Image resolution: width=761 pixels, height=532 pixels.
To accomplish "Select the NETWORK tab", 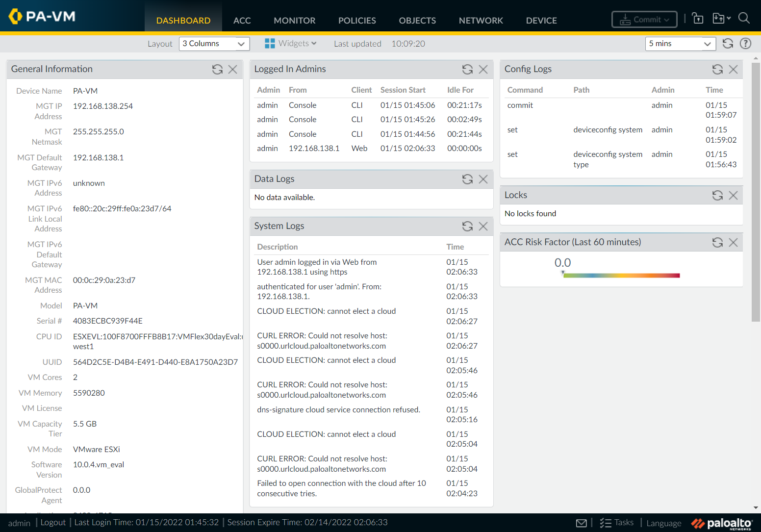I will click(481, 21).
